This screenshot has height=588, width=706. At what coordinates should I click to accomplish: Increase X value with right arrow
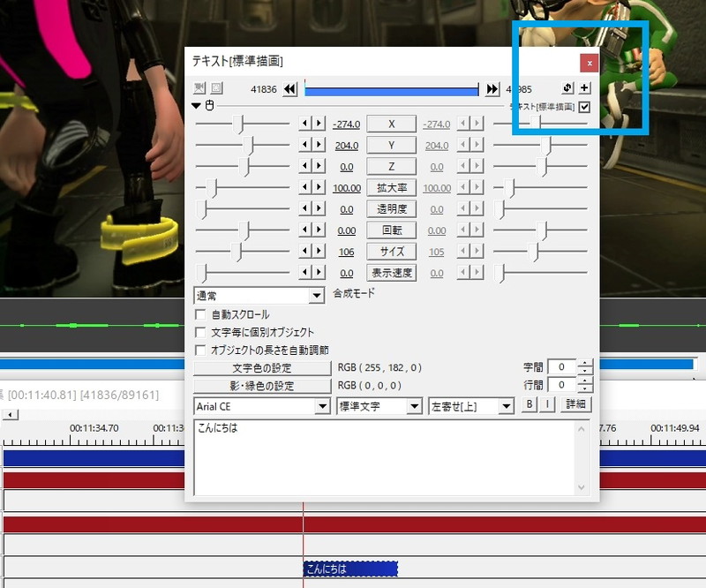coord(319,124)
